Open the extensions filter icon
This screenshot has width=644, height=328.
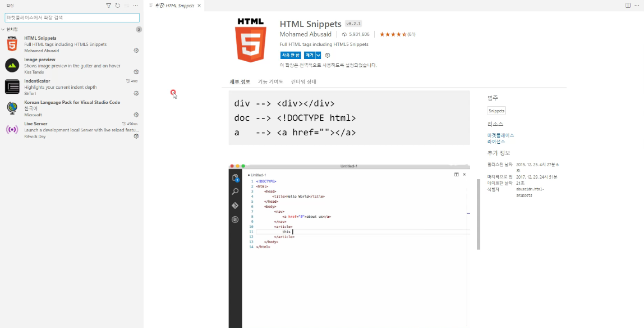coord(108,6)
